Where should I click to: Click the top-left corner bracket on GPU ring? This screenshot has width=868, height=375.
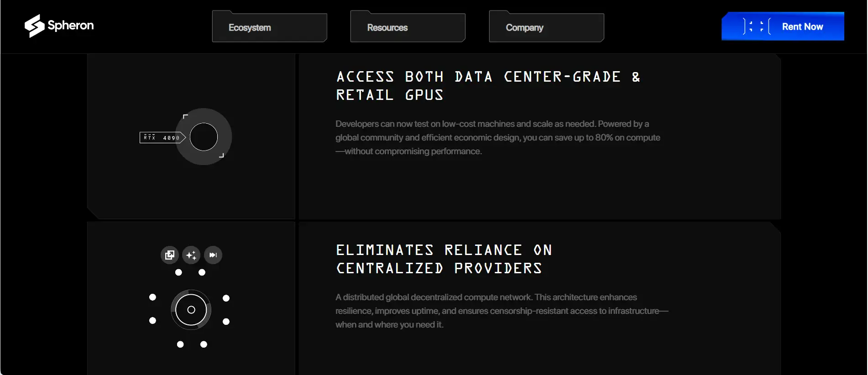(185, 117)
